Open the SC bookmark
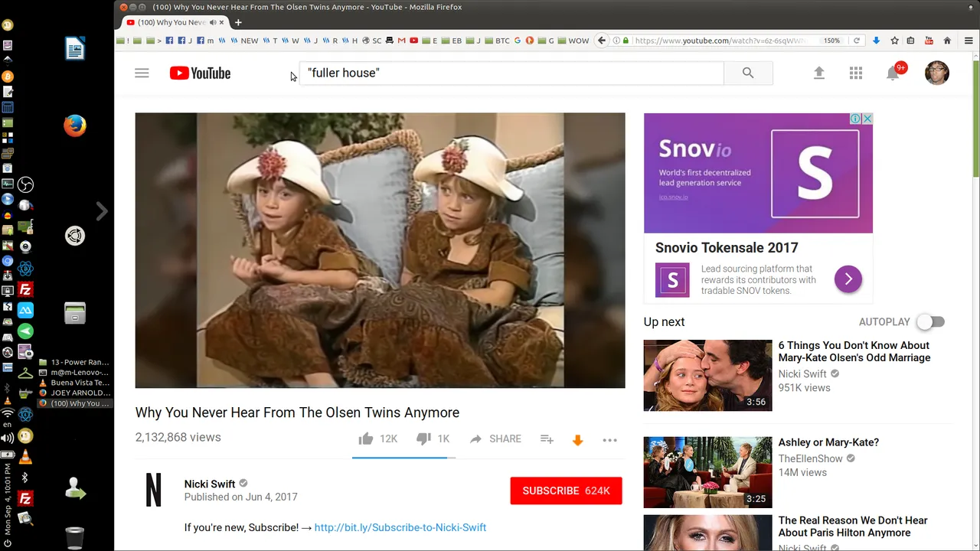 (371, 41)
